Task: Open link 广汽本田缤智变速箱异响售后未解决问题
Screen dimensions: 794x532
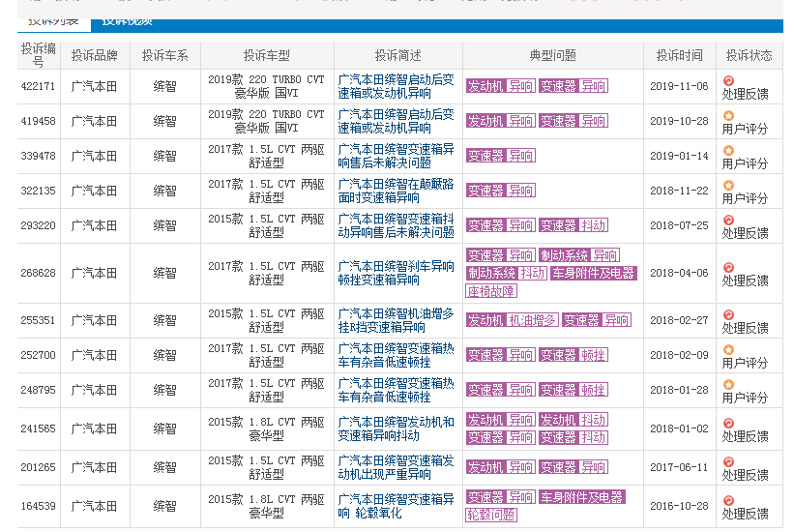Action: point(396,156)
